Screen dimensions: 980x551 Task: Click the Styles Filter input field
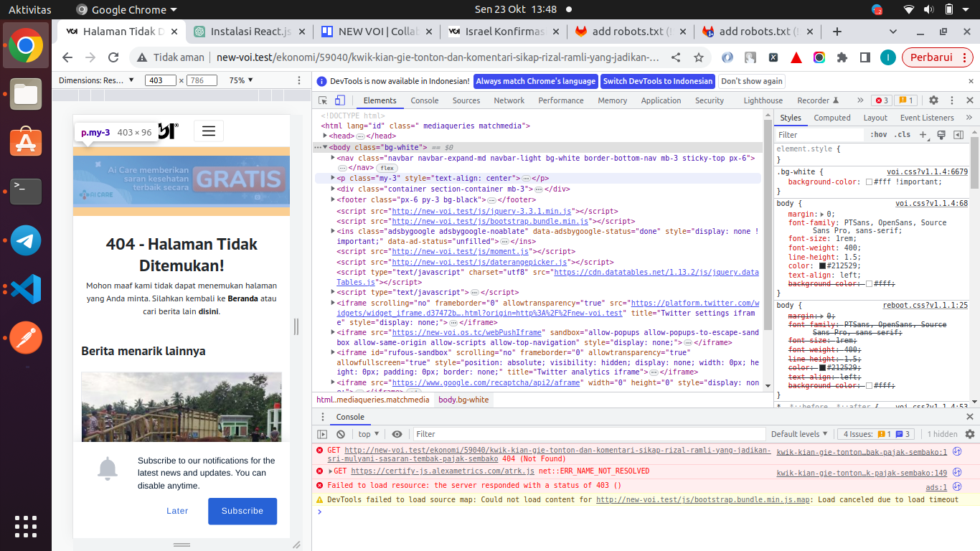tap(821, 135)
